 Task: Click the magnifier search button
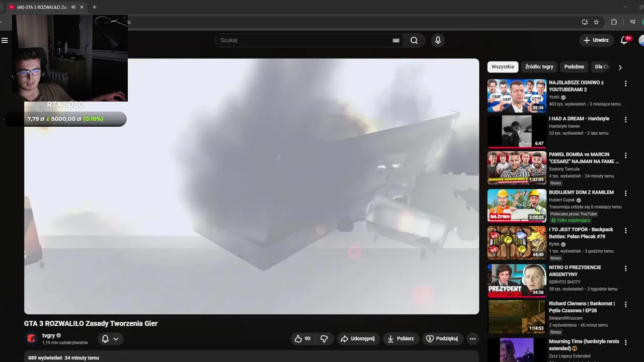coord(414,40)
